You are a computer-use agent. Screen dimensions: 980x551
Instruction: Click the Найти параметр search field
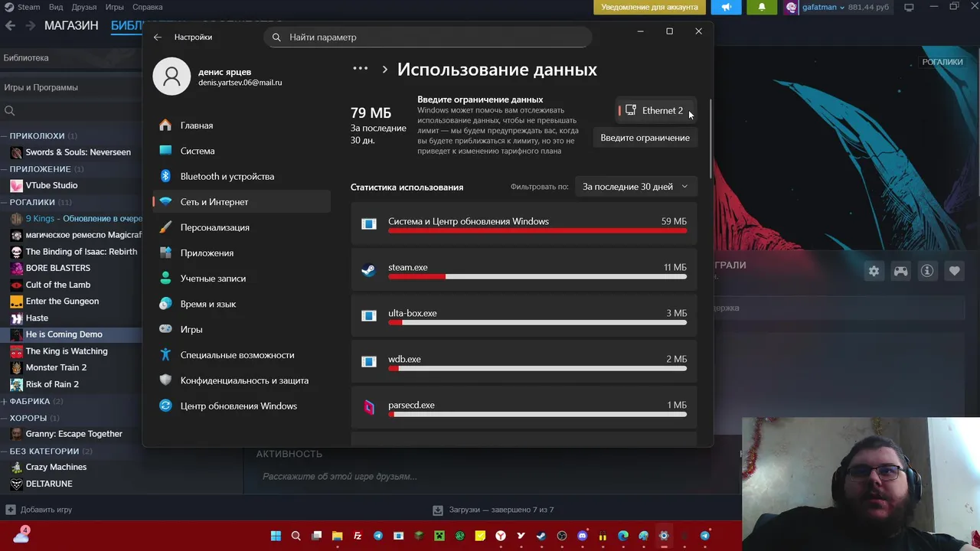[428, 37]
